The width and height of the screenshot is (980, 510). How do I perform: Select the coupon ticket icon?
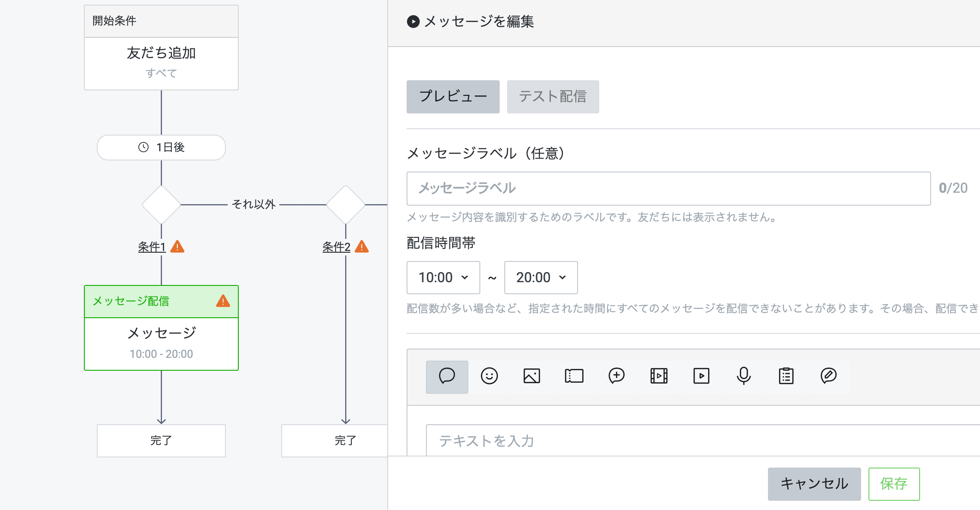tap(574, 376)
